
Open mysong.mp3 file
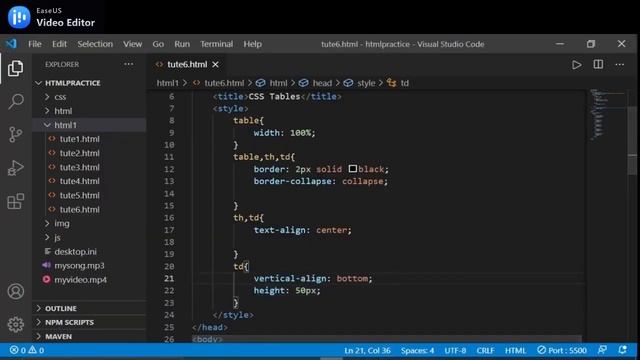point(79,265)
